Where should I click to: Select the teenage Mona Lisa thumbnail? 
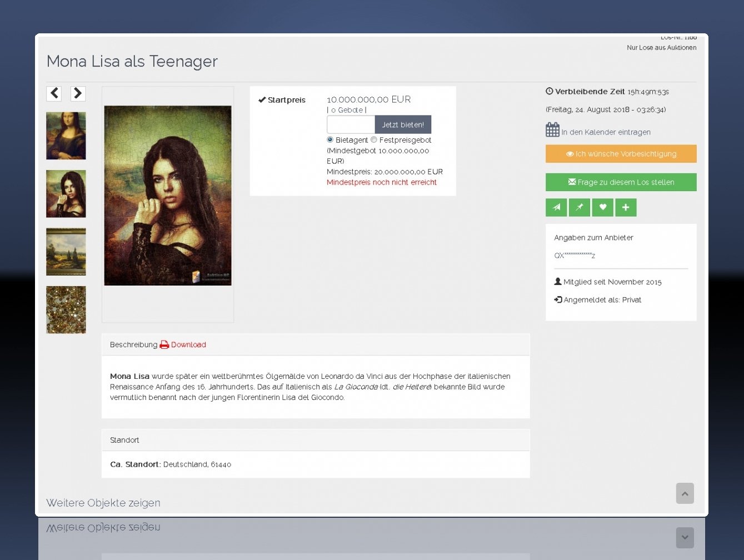[x=66, y=194]
